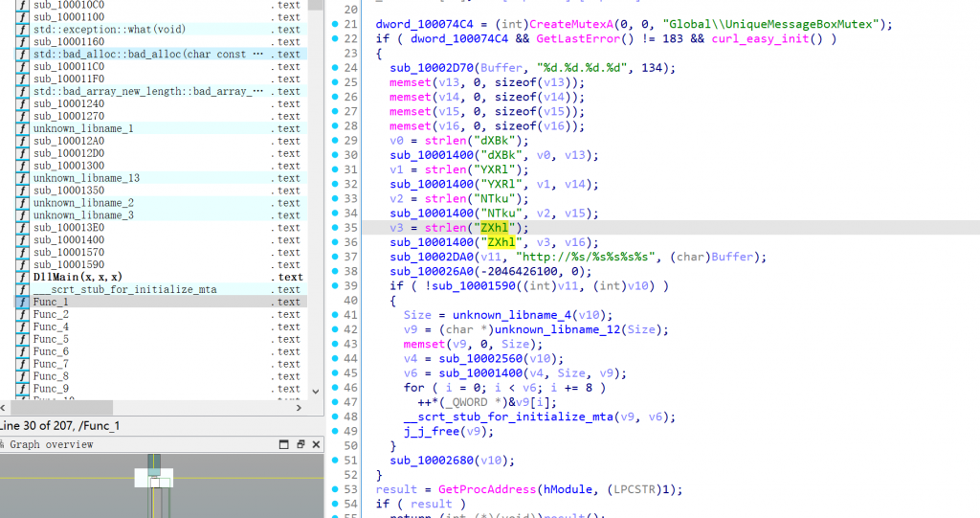Viewport: 980px width, 518px height.
Task: Select DllMain(x, x, x) function
Action: tap(161, 277)
